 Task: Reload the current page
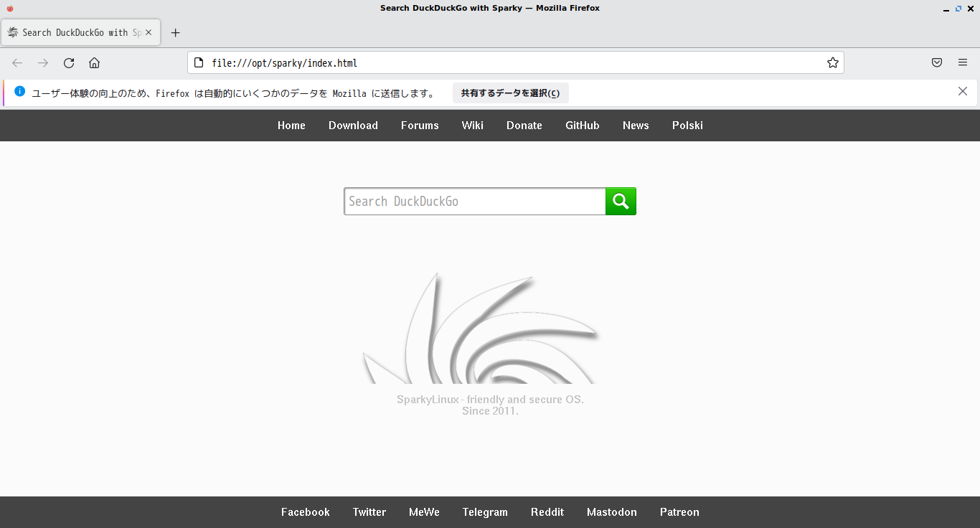[69, 63]
